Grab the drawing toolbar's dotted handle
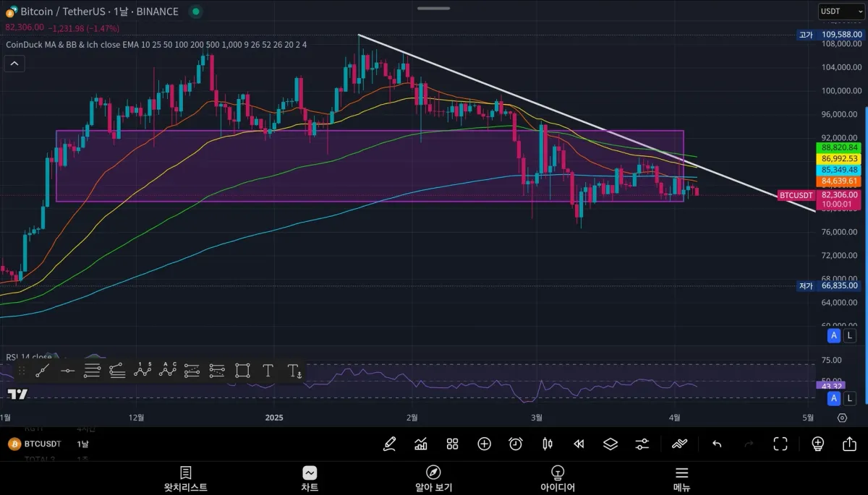Screen dimensions: 868x495 click(x=22, y=371)
